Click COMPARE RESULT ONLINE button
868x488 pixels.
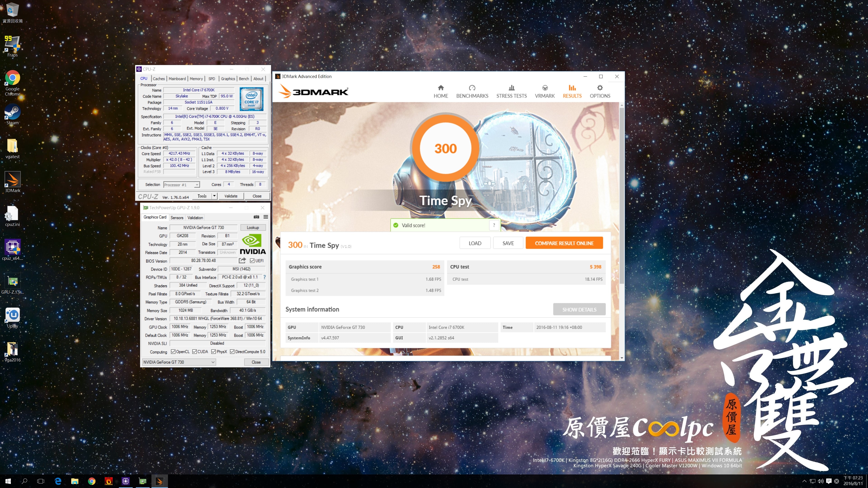point(564,243)
